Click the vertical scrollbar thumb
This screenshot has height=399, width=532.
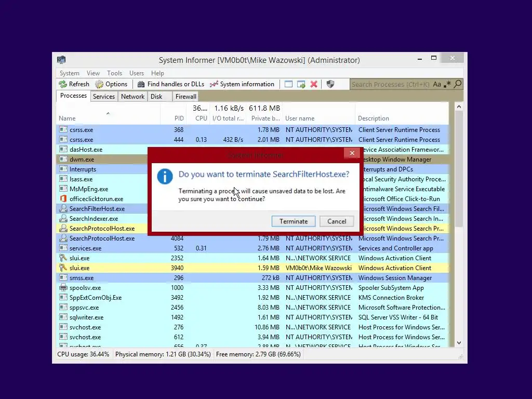pyautogui.click(x=459, y=169)
